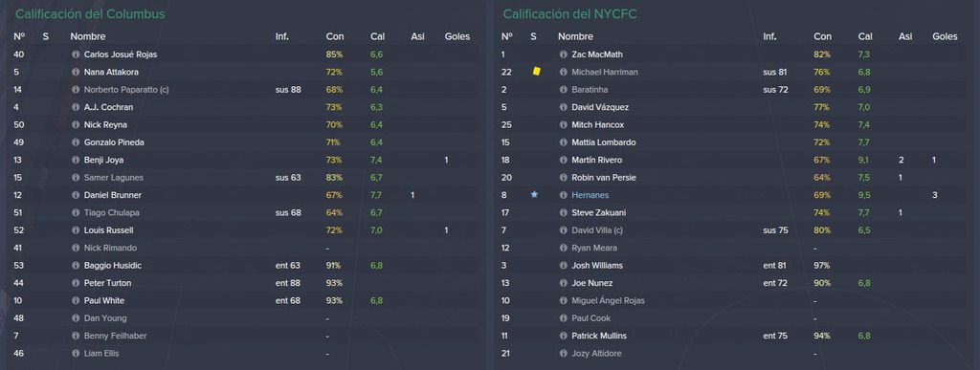Click NYCFC Asi column header

pos(905,37)
